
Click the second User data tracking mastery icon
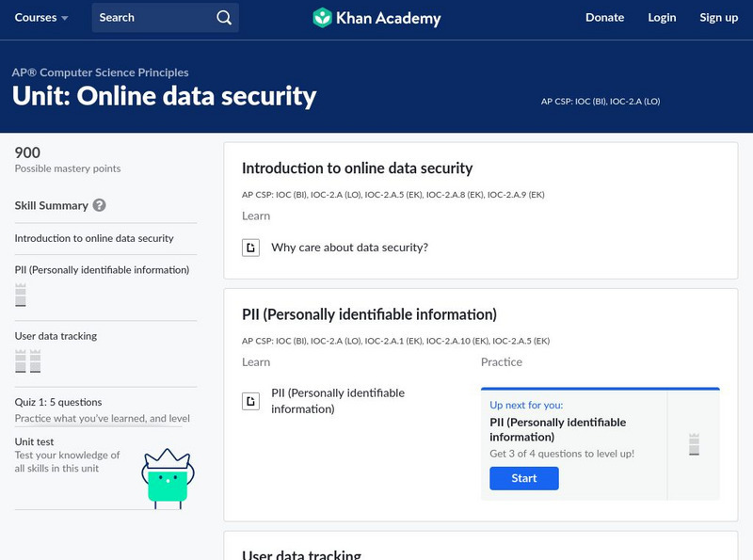(35, 360)
